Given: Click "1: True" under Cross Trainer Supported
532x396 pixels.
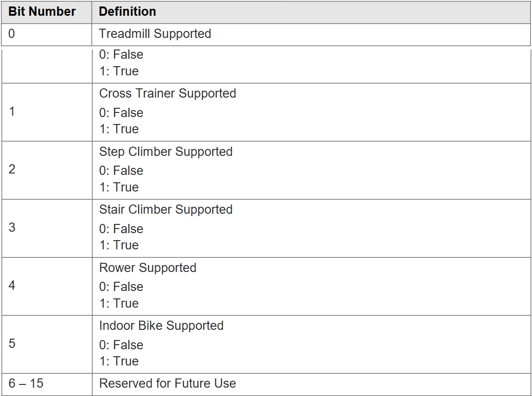Looking at the screenshot, I should pos(119,129).
